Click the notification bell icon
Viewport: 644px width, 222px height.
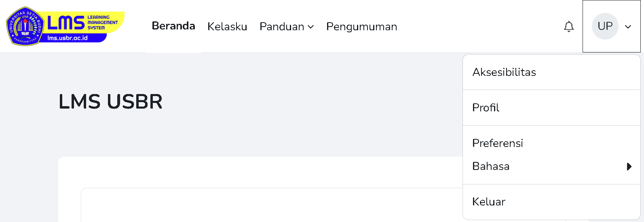(x=569, y=27)
